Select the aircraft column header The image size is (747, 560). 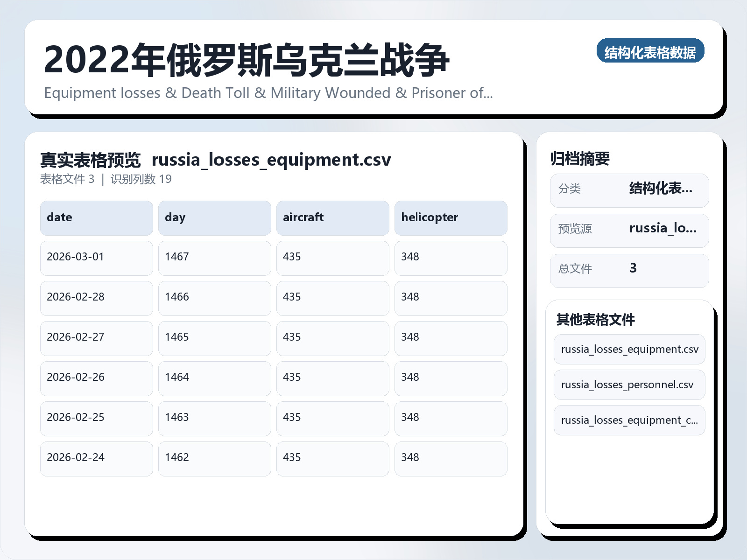332,217
